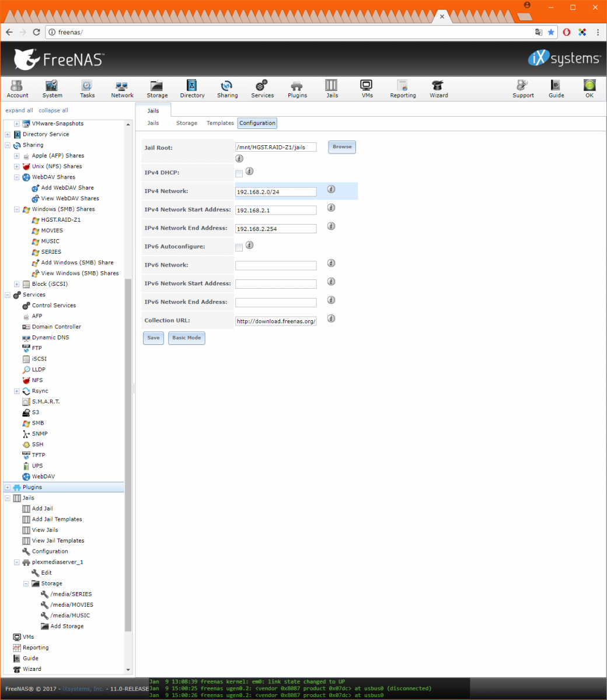This screenshot has width=607, height=700.
Task: Click Browse for Jail Root
Action: pos(342,147)
